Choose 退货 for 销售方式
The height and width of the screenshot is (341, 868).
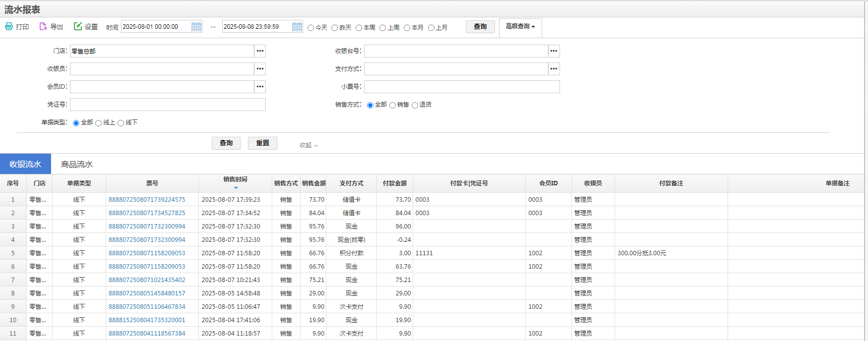click(415, 105)
